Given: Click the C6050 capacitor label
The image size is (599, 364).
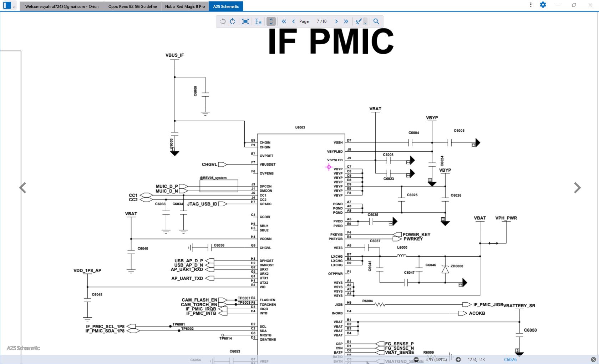Looking at the screenshot, I should pyautogui.click(x=530, y=330).
